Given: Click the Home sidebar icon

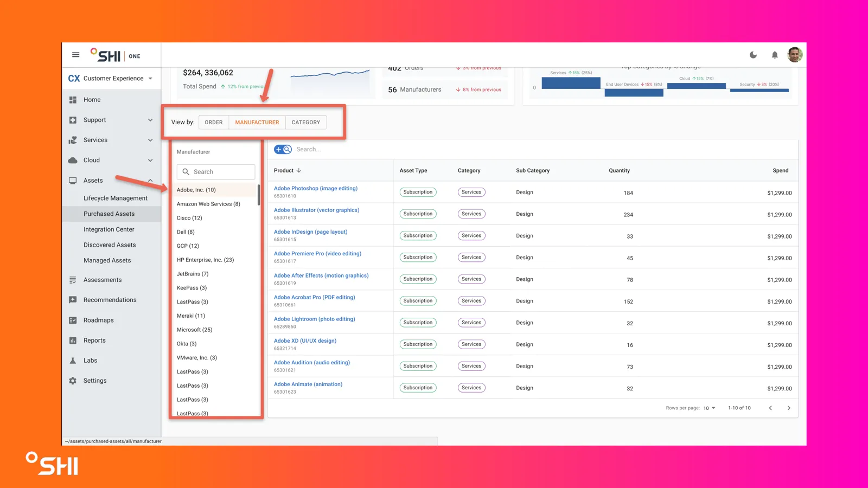Looking at the screenshot, I should click(73, 100).
